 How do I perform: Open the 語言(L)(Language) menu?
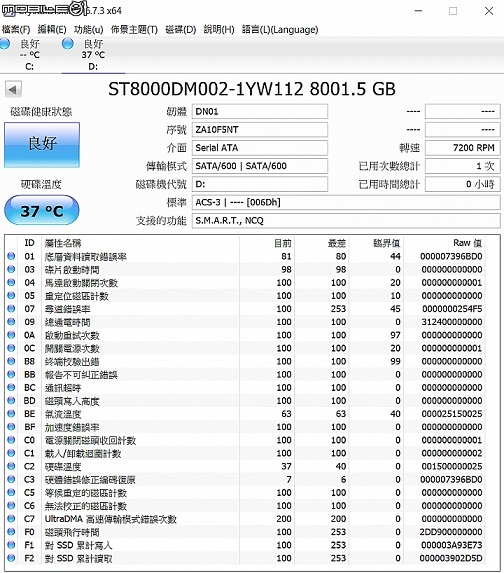[280, 29]
